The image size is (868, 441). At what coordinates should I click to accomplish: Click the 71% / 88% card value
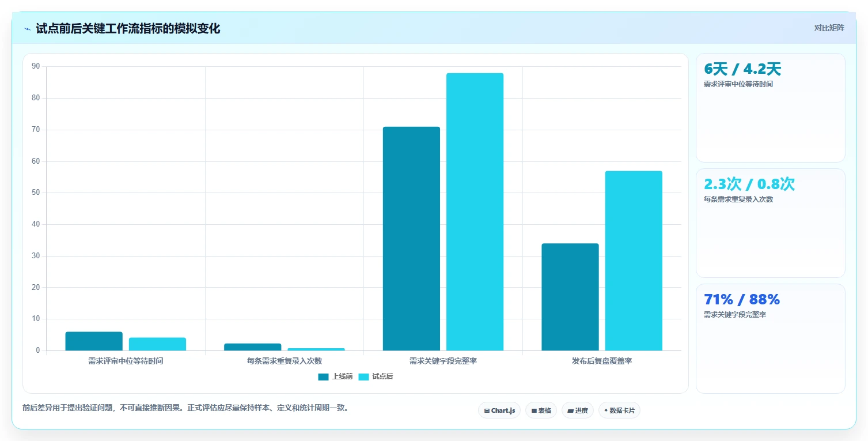[742, 300]
